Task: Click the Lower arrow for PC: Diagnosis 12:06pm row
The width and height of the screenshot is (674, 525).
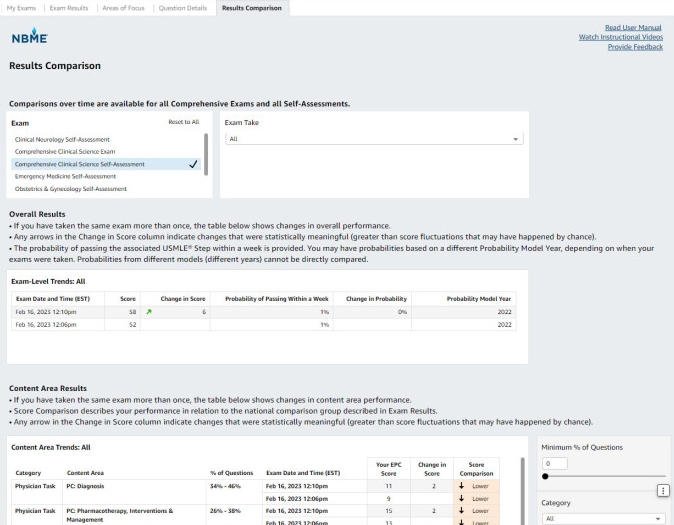Action: pyautogui.click(x=461, y=498)
